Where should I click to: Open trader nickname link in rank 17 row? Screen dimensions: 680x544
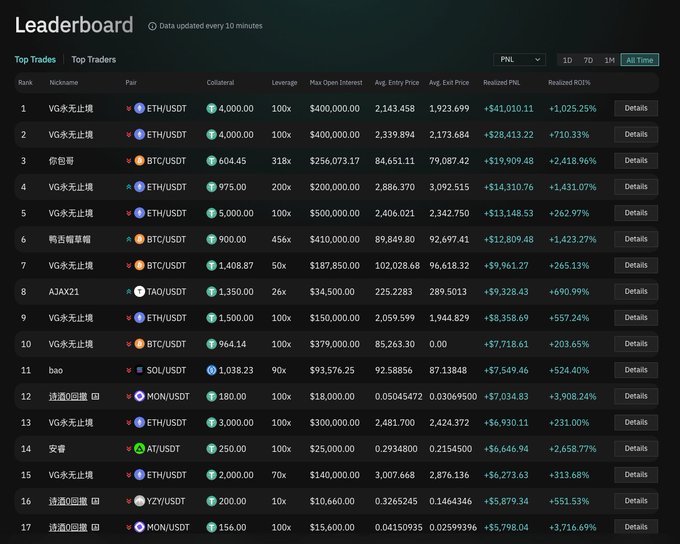coord(68,528)
